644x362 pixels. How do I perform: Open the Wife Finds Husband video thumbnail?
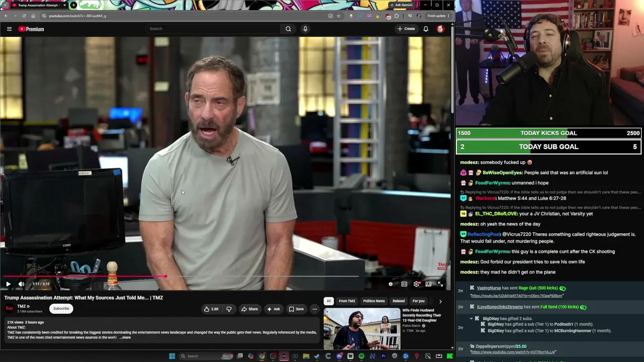pos(362,329)
